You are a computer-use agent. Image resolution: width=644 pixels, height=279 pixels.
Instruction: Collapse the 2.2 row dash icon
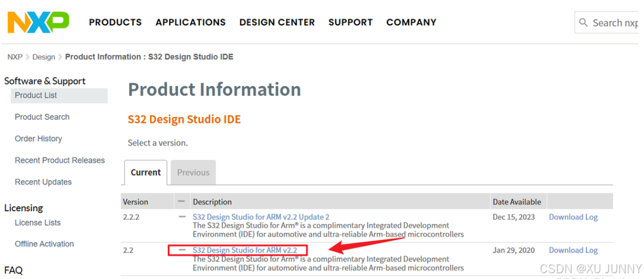point(182,249)
